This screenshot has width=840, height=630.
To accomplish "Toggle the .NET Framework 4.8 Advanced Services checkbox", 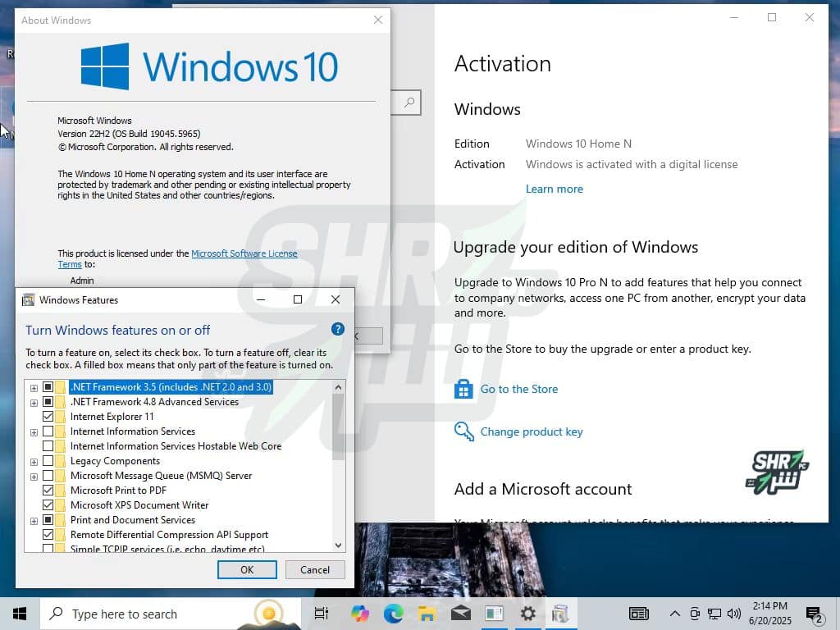I will (x=48, y=402).
